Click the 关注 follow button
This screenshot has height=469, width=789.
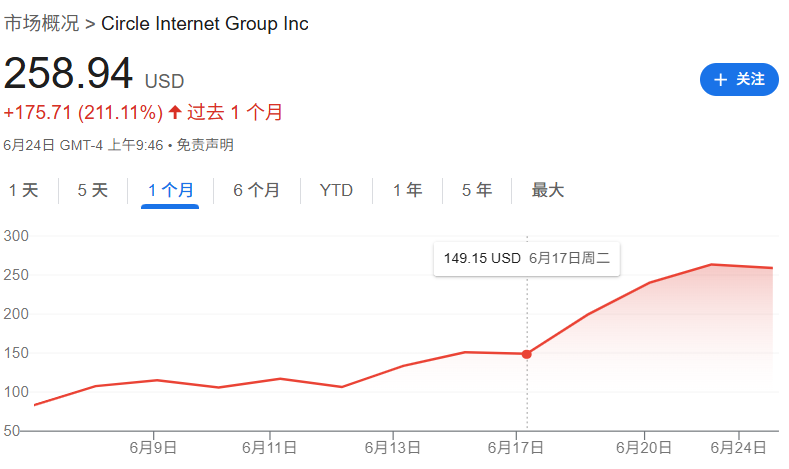point(739,79)
